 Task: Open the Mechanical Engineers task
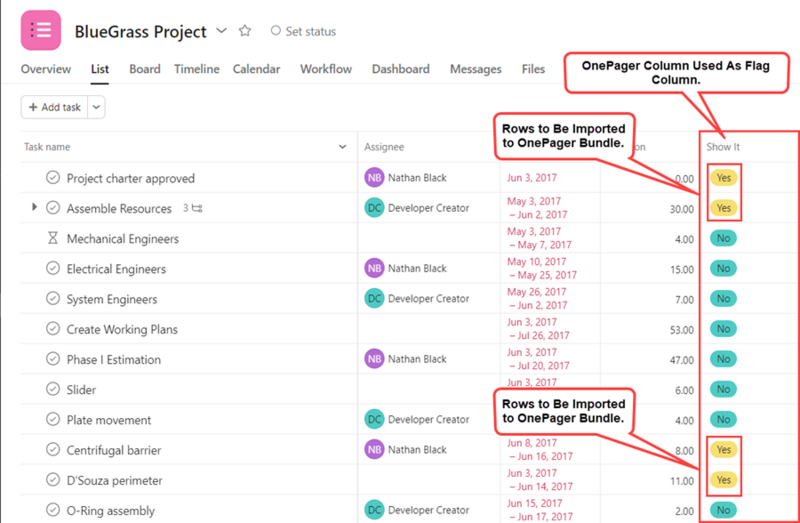(x=123, y=239)
